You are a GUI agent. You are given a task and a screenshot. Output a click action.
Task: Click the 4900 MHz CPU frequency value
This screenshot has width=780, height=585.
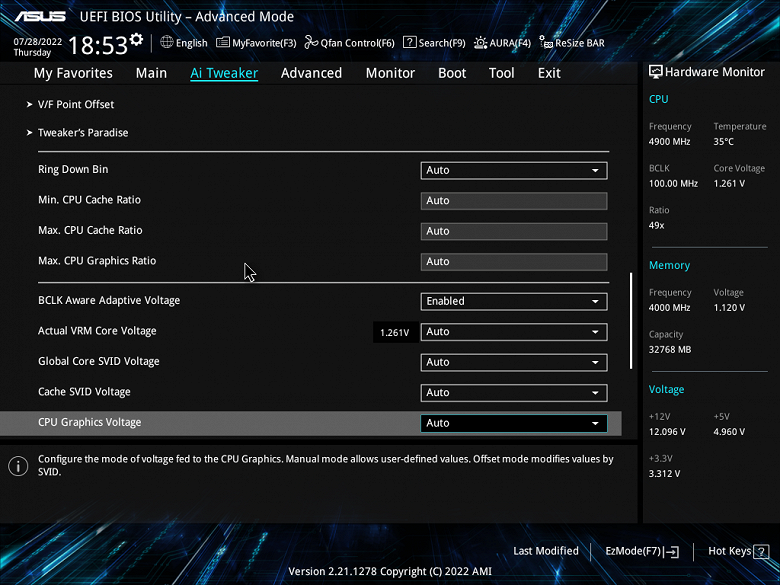[669, 142]
